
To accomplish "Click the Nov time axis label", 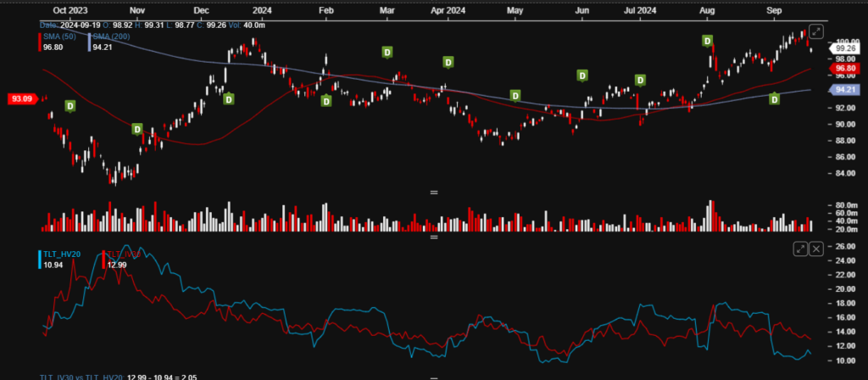I will 136,10.
